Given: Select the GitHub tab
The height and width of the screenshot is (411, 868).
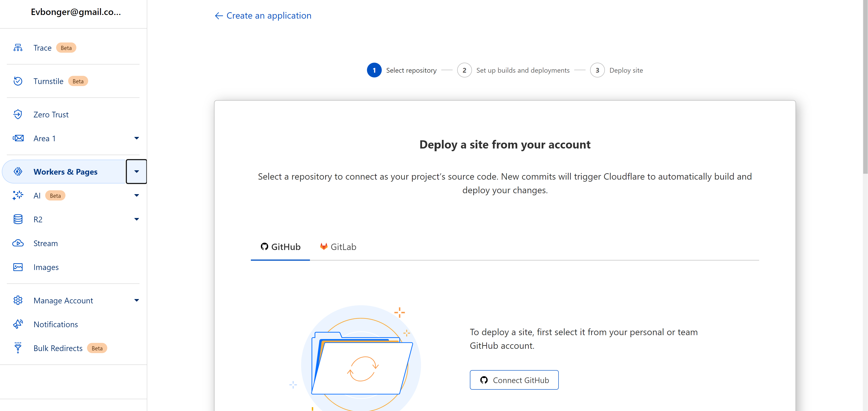Looking at the screenshot, I should (x=280, y=247).
